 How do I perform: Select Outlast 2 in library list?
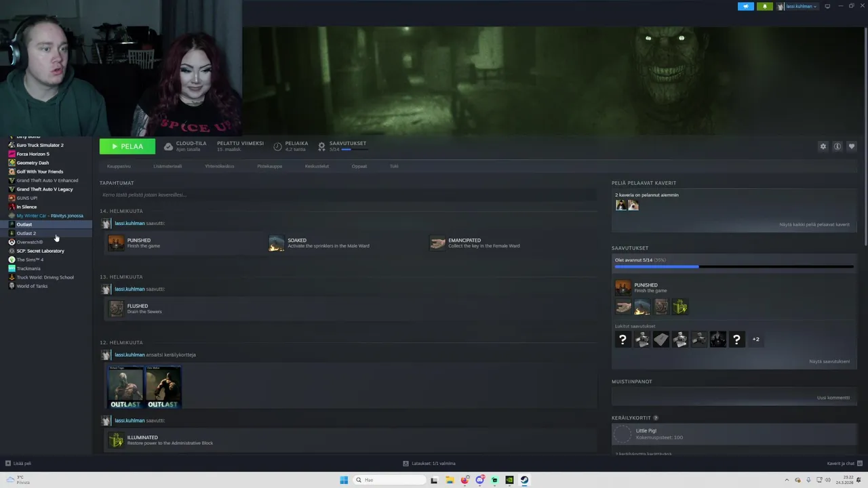[x=26, y=233]
